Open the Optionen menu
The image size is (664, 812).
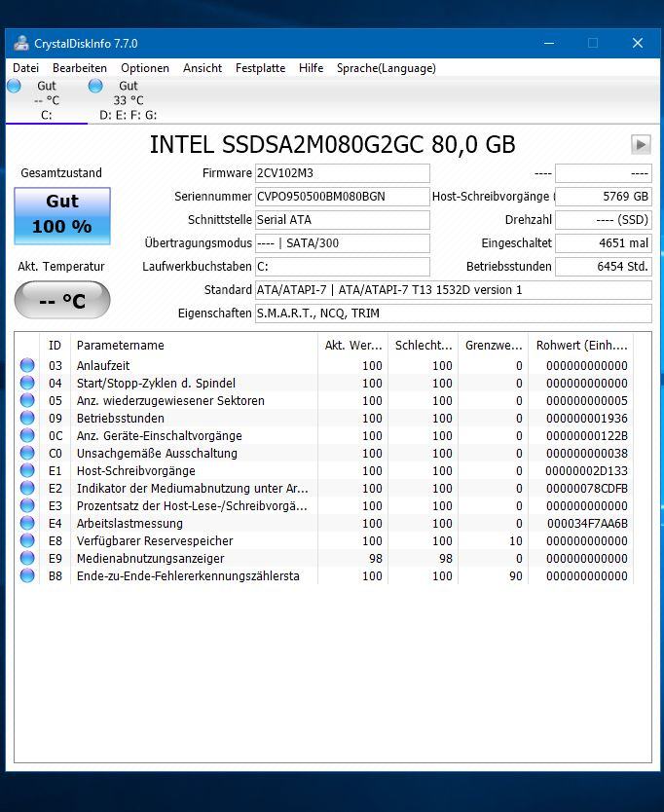coord(145,68)
